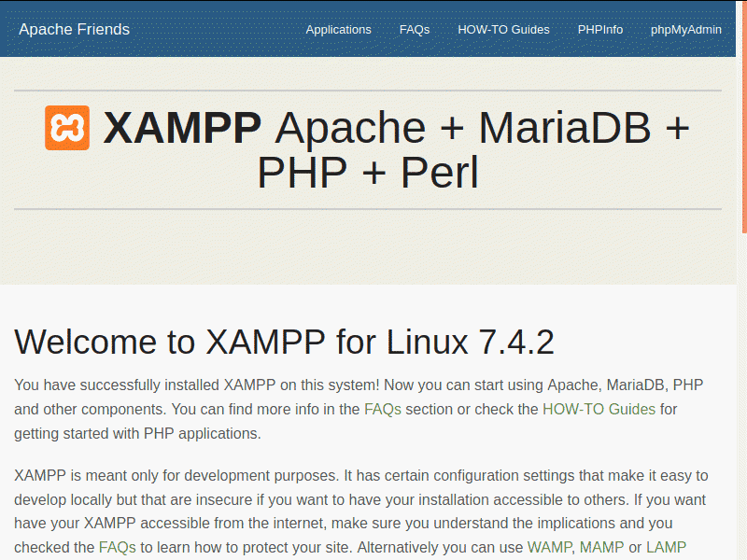Click the text 'You have successfully installed XAMPP'
Image resolution: width=747 pixels, height=560 pixels.
pos(145,385)
